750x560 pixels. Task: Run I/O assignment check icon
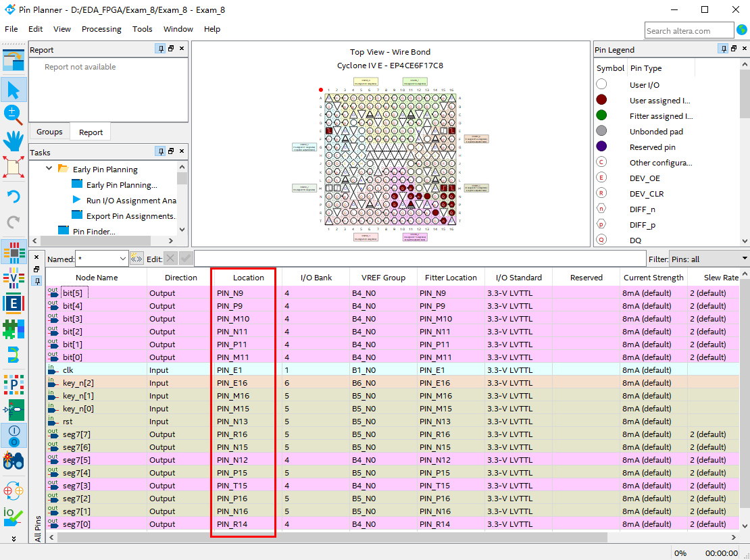(14, 517)
